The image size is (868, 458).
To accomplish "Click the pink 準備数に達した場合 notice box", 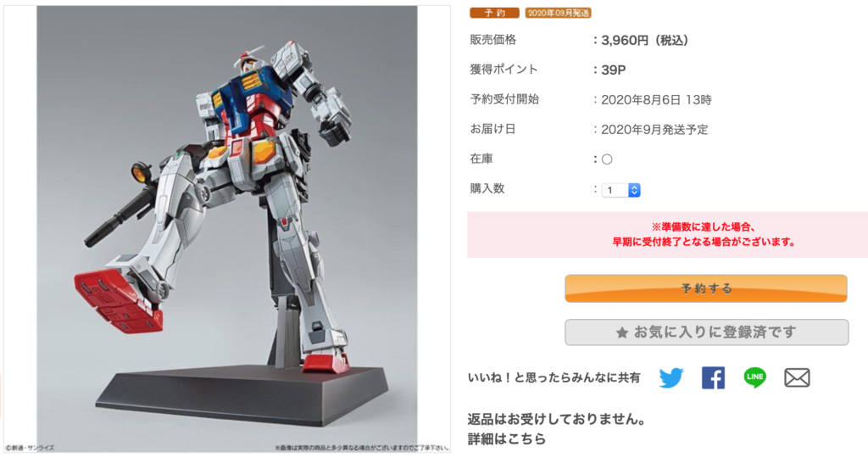I will pyautogui.click(x=668, y=234).
